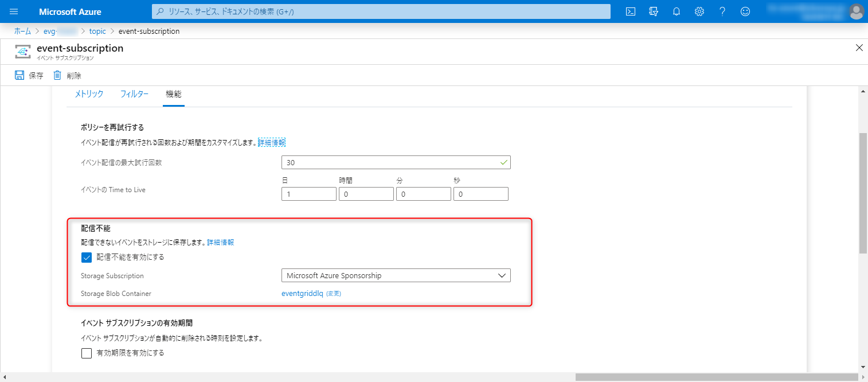Edit the Time to Live 日 field

point(309,194)
